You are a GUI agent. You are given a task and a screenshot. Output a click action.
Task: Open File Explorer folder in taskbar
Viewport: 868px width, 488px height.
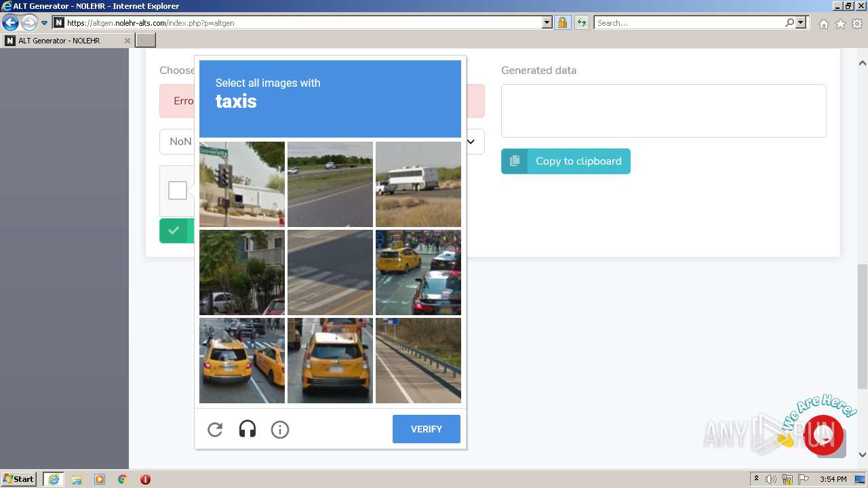(x=77, y=479)
